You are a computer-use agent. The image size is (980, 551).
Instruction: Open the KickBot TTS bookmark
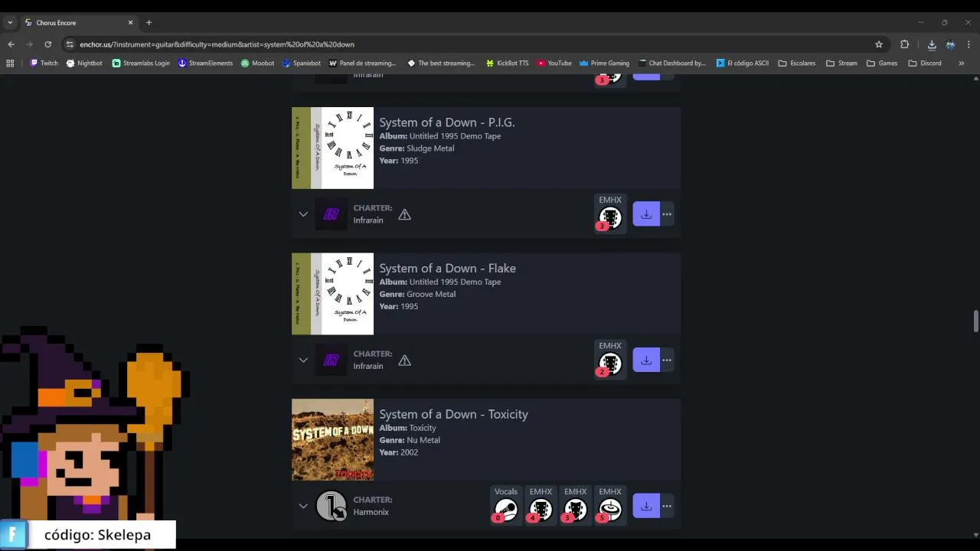pyautogui.click(x=507, y=64)
